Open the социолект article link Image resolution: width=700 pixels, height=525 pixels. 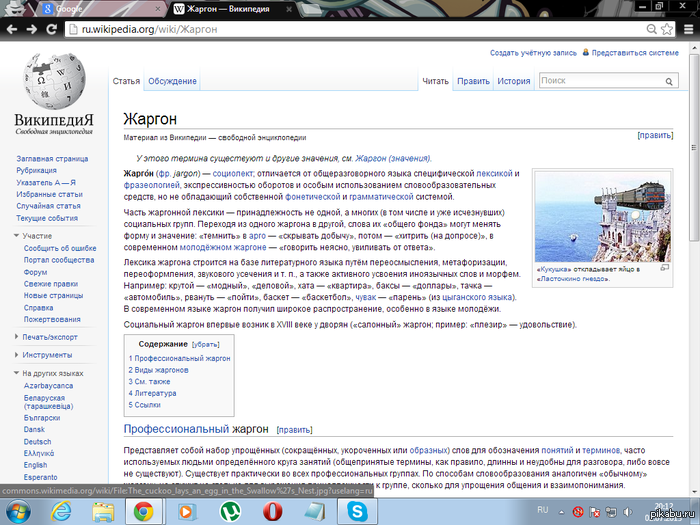pos(233,173)
